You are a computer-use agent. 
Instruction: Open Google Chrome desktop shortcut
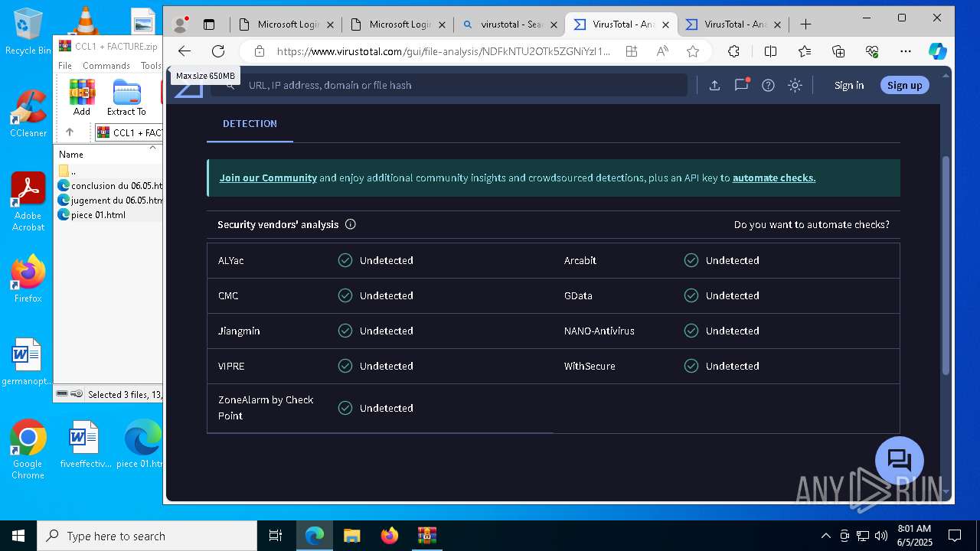(28, 450)
